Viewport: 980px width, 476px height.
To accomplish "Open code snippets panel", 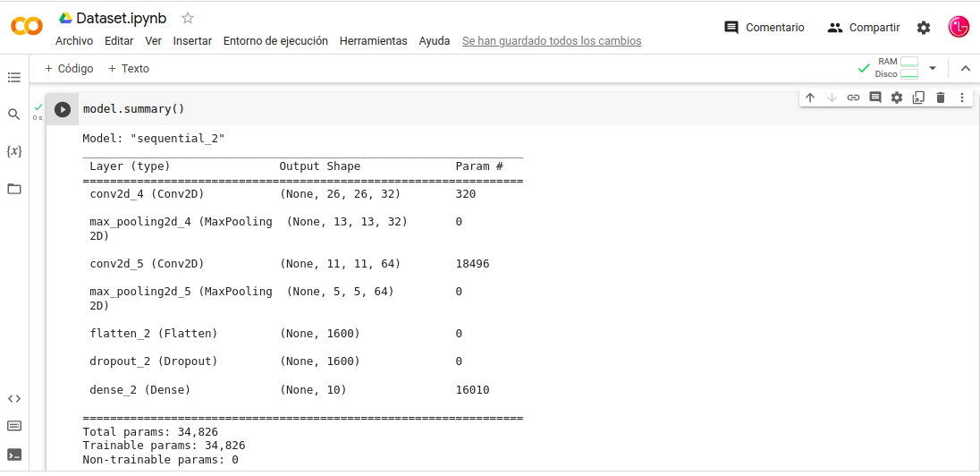I will pyautogui.click(x=14, y=398).
